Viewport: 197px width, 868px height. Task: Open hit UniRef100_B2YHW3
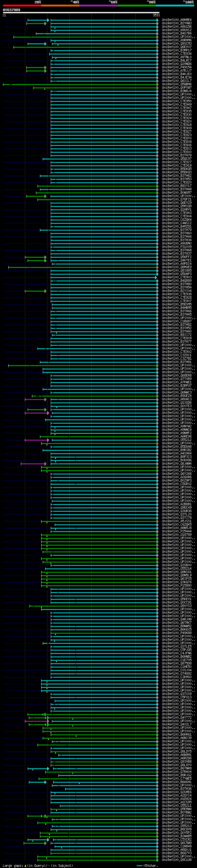pos(177,24)
